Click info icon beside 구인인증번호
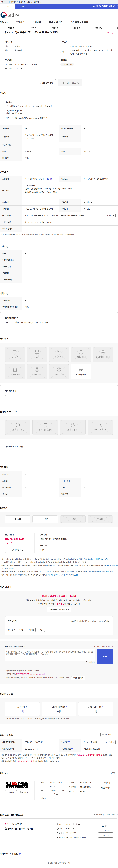This screenshot has height=868, width=118. [x=72, y=748]
